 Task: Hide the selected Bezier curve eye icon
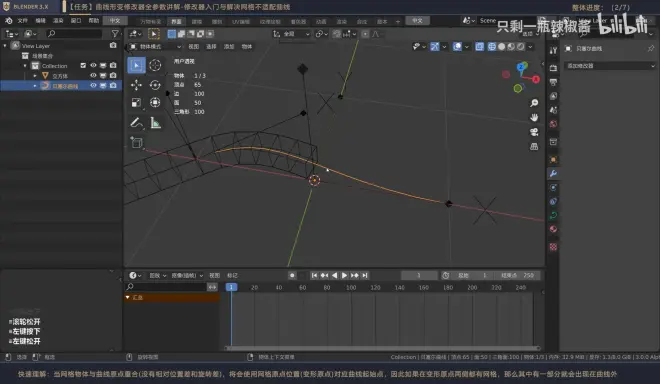(x=93, y=85)
